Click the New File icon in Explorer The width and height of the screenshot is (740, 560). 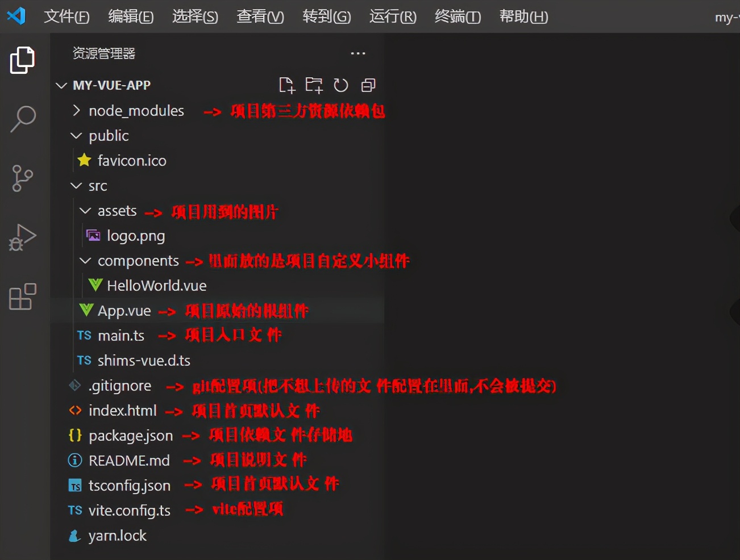click(x=287, y=85)
